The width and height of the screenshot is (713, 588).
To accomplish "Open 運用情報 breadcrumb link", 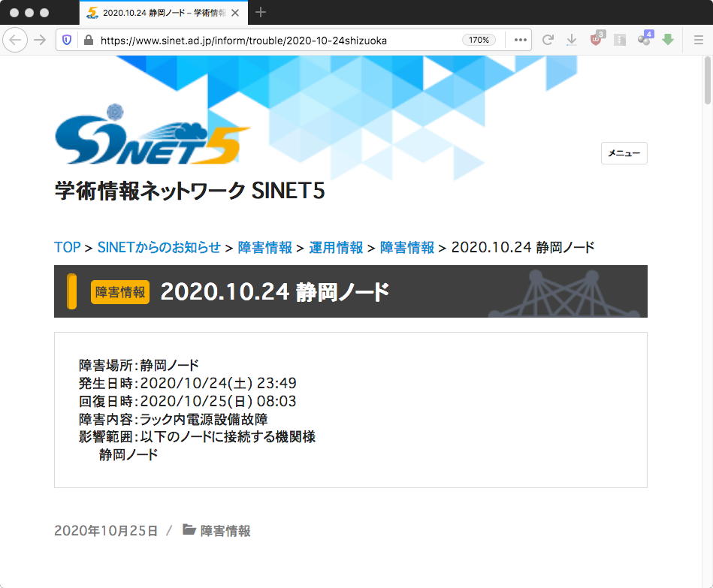I will (336, 247).
